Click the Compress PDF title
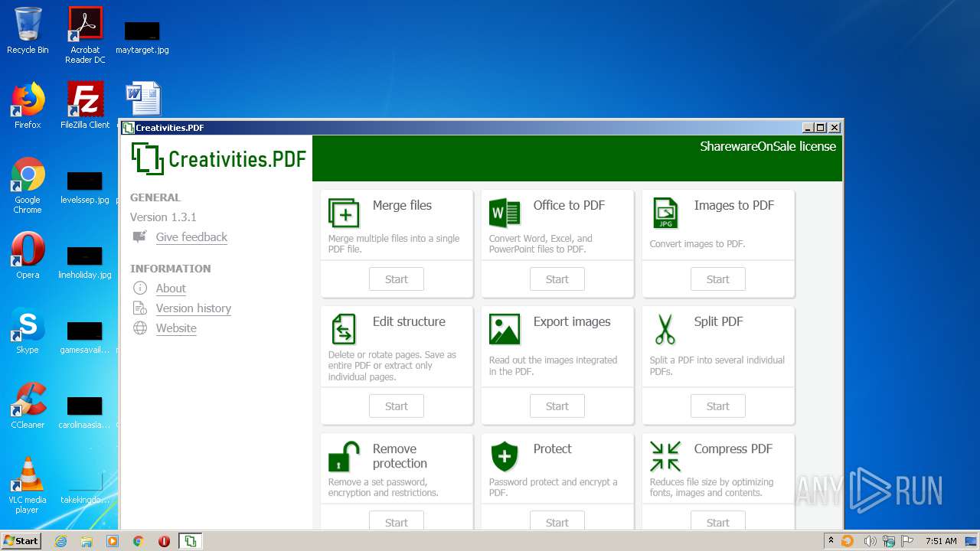980x551 pixels. pos(733,448)
